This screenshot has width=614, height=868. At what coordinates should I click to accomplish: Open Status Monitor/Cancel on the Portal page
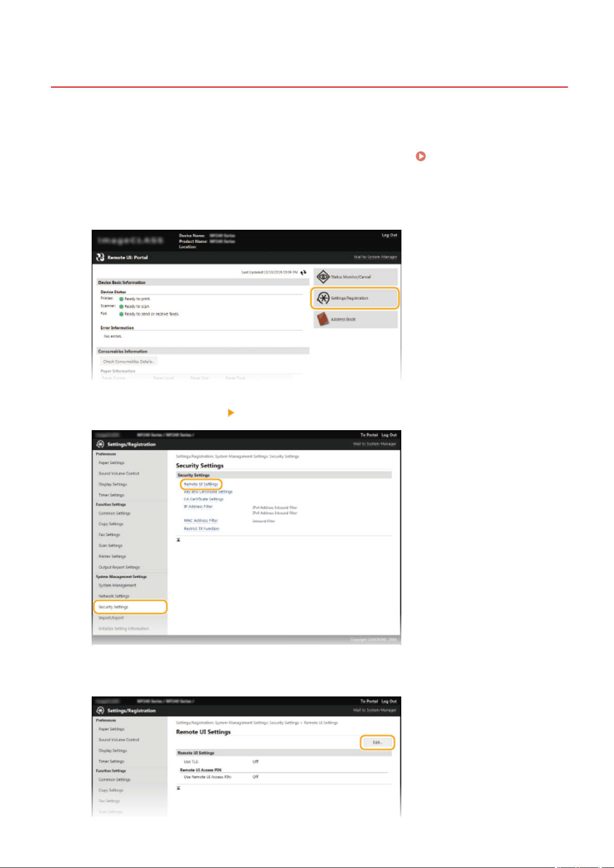(355, 277)
